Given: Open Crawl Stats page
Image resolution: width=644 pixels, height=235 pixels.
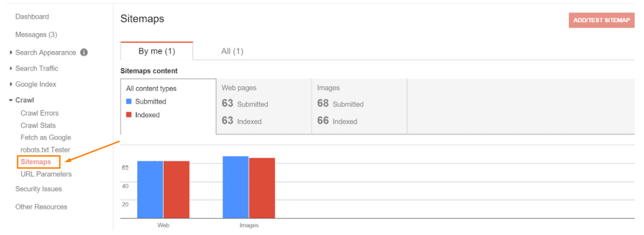Looking at the screenshot, I should (38, 125).
